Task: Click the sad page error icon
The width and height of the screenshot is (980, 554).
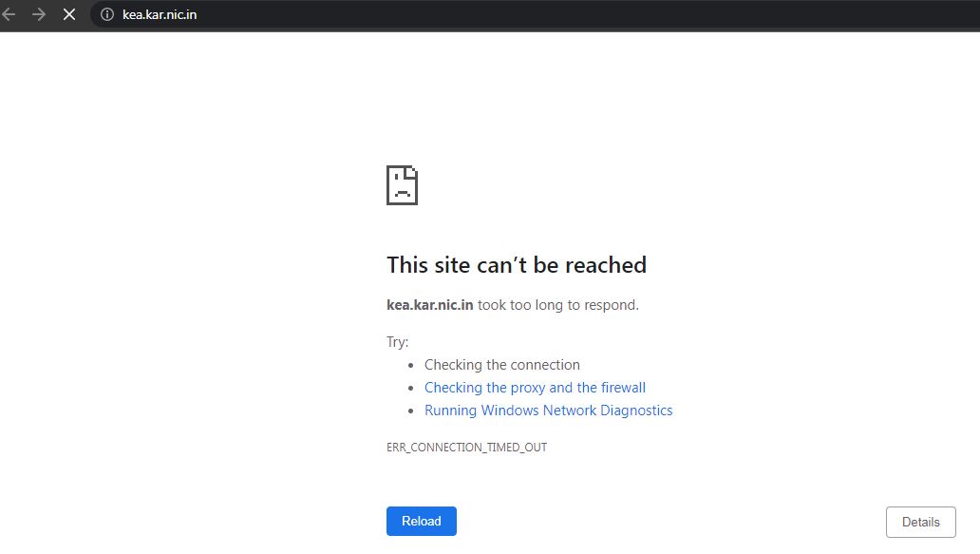Action: tap(402, 185)
